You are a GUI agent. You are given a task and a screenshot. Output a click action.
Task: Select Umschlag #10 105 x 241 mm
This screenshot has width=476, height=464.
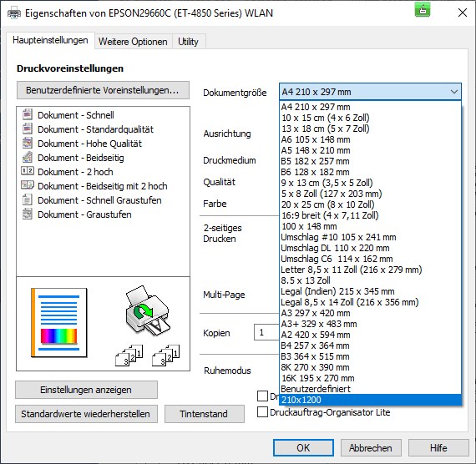click(x=370, y=237)
